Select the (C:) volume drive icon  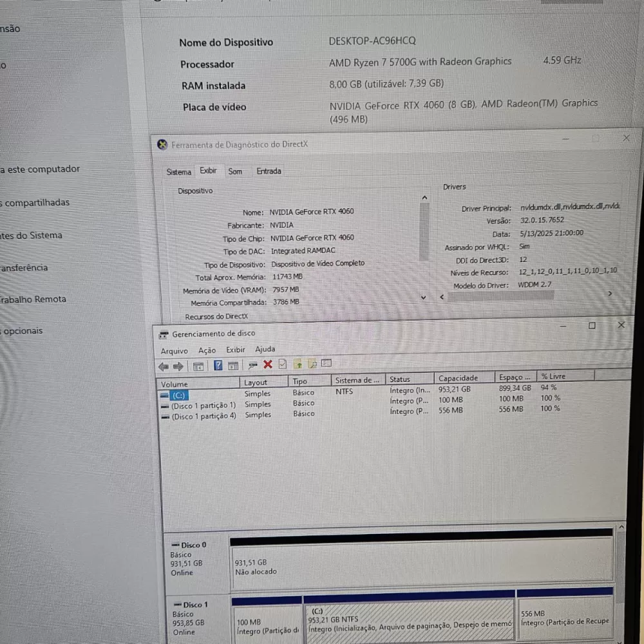tap(164, 395)
